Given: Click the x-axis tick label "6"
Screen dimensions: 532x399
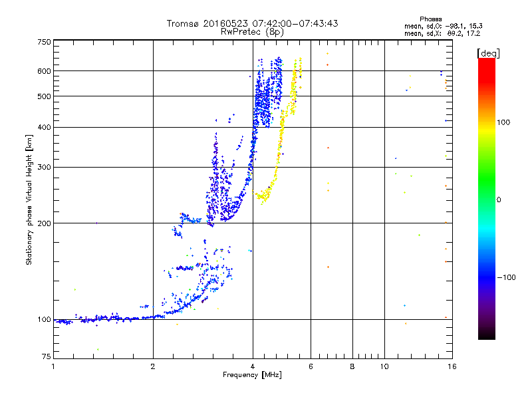Looking at the screenshot, I should [x=311, y=366].
